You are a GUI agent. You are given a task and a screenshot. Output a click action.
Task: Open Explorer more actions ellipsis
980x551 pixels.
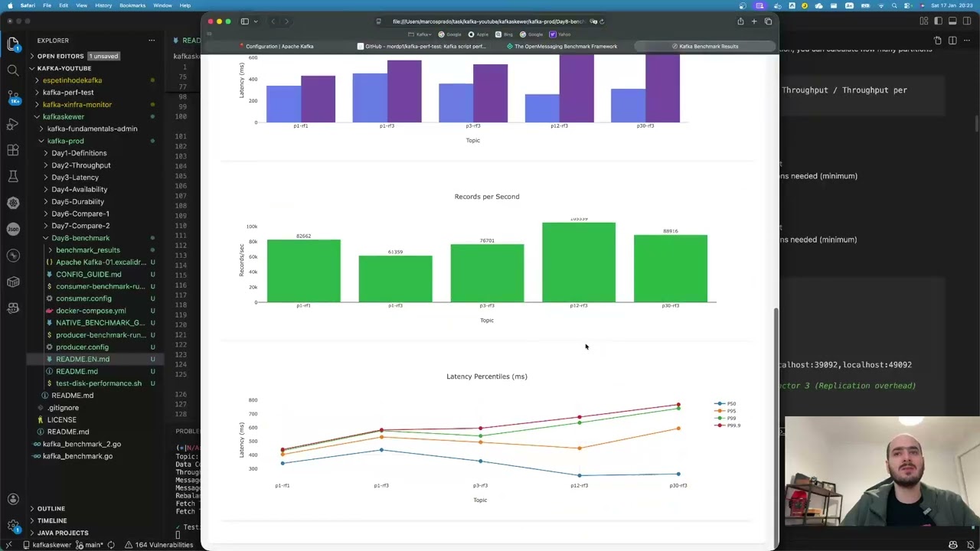tap(152, 40)
